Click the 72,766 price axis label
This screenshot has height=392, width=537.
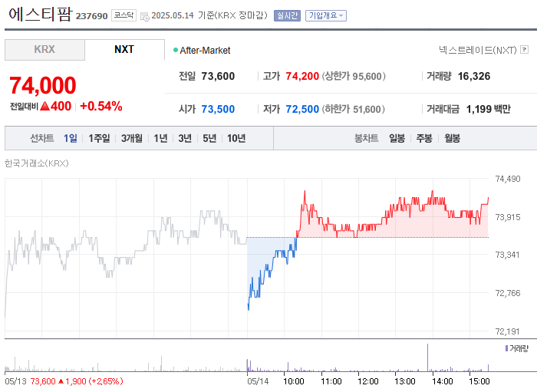pos(508,293)
